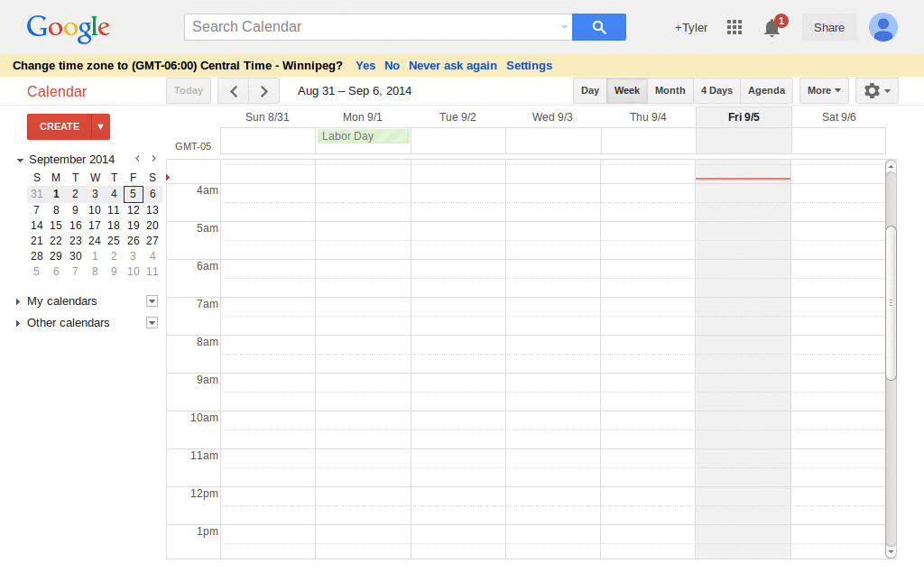Go to previous week with left chevron

click(x=233, y=90)
